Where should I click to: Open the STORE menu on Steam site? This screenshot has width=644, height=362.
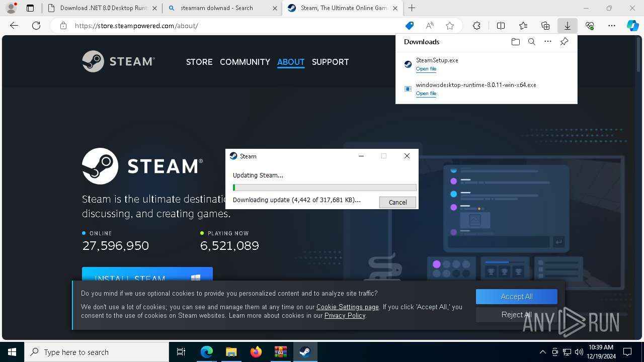point(199,62)
